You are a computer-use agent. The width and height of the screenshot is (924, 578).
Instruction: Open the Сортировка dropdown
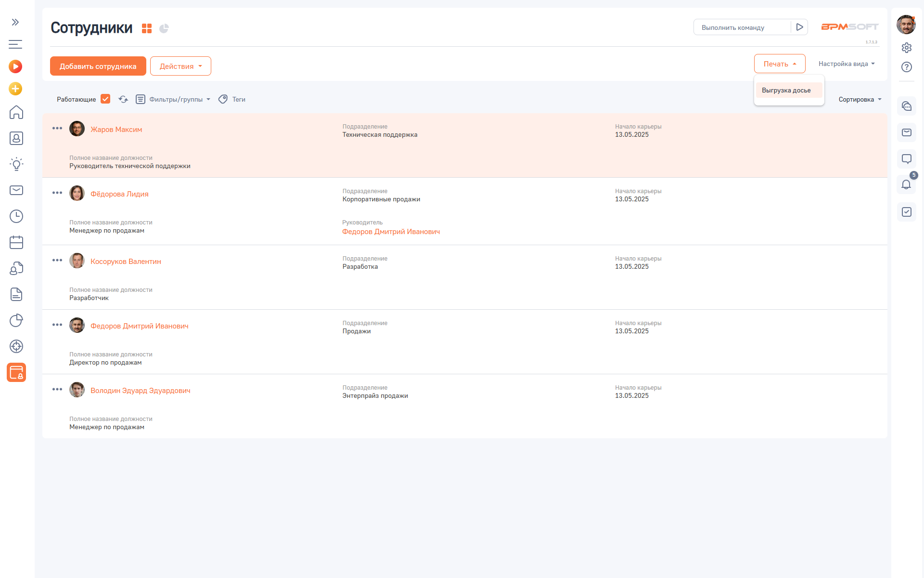[x=860, y=99]
